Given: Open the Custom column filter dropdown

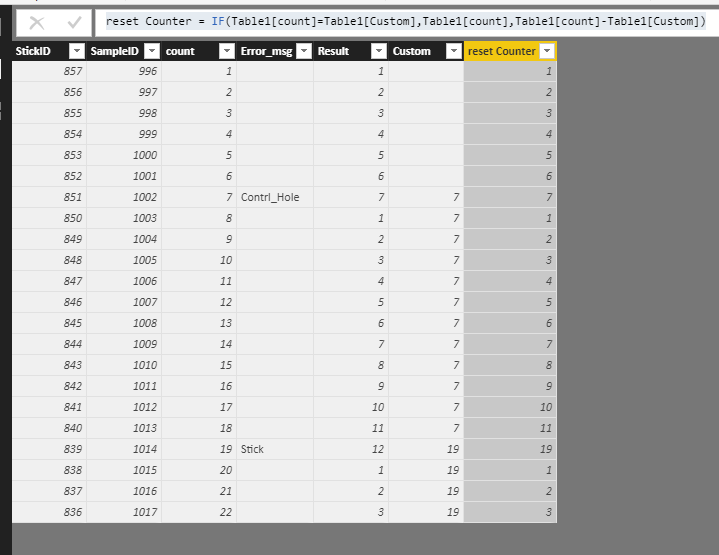Looking at the screenshot, I should coord(454,51).
